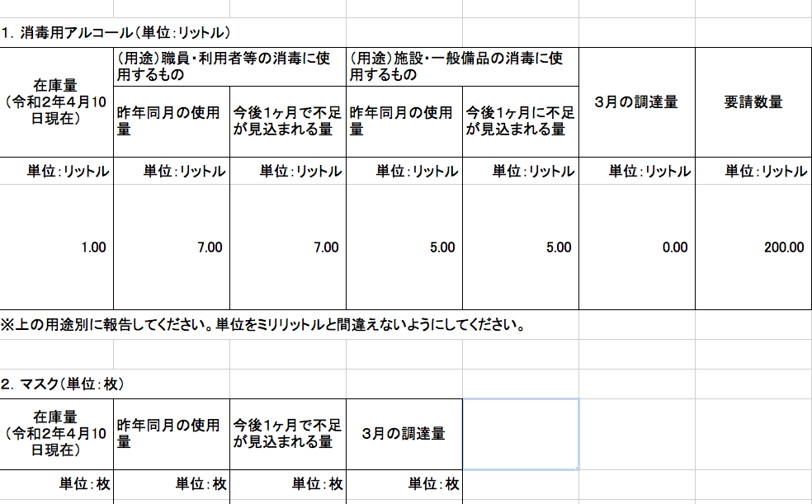Select the alcohol table's 3月の調達量 header
Screen dimensions: 812x504
[x=636, y=102]
